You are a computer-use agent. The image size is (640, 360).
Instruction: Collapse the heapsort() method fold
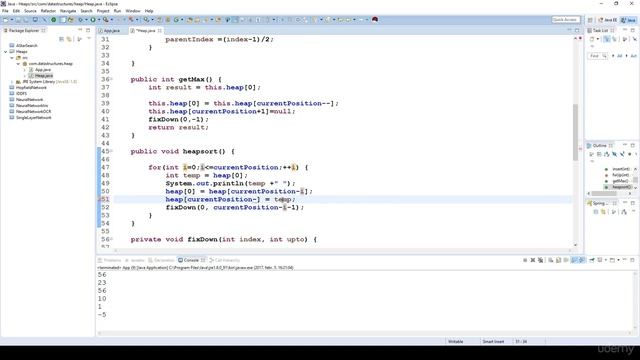(111, 151)
